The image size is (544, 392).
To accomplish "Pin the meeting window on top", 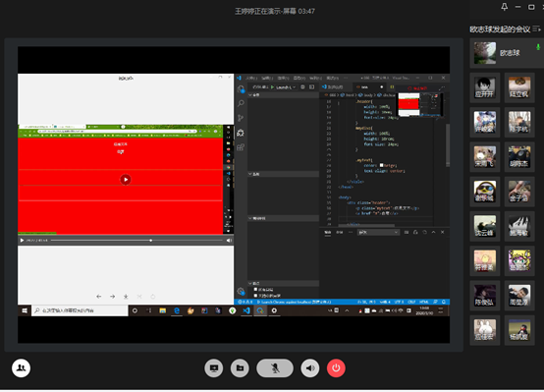I will tap(505, 7).
